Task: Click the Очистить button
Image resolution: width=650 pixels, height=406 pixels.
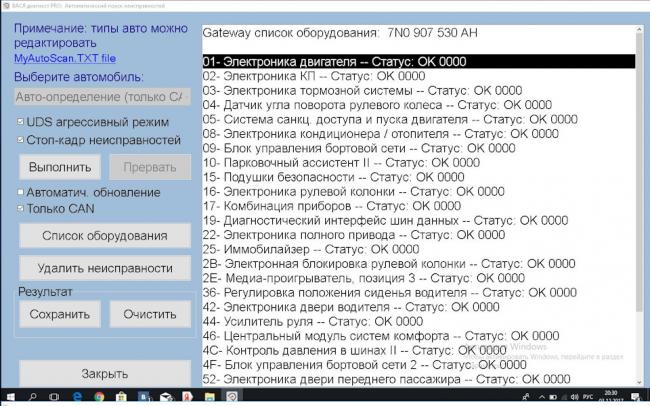Action: pyautogui.click(x=149, y=314)
